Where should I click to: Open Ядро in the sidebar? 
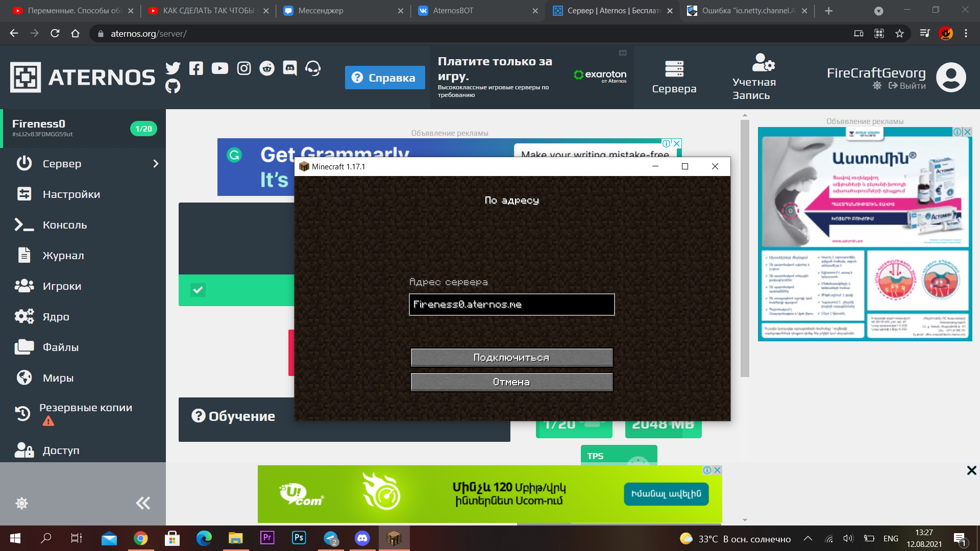tap(56, 317)
